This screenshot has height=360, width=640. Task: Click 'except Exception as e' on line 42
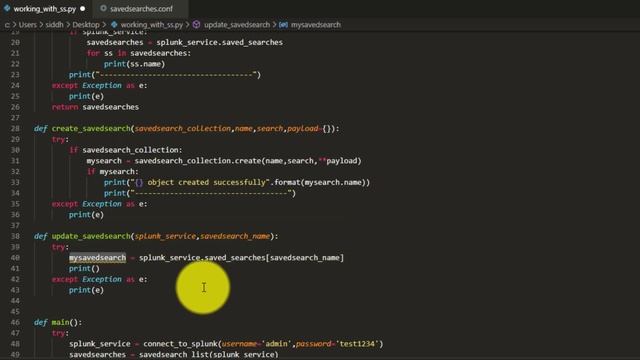click(100, 280)
